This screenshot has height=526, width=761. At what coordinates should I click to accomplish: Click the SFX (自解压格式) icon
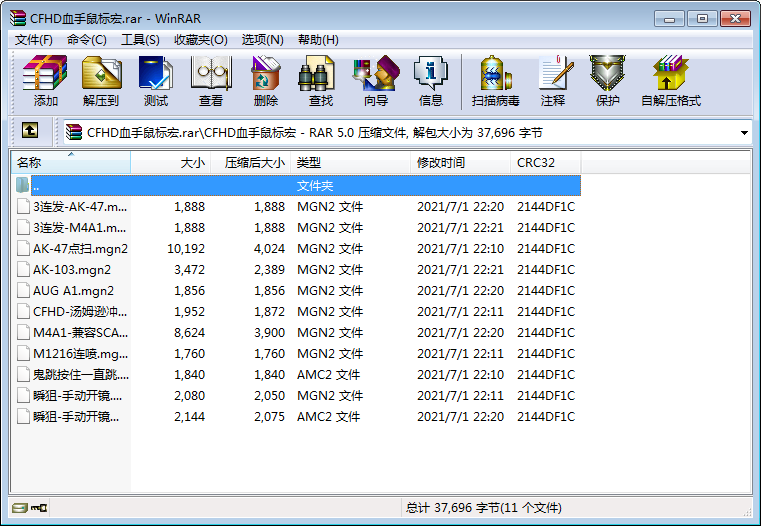click(x=670, y=81)
